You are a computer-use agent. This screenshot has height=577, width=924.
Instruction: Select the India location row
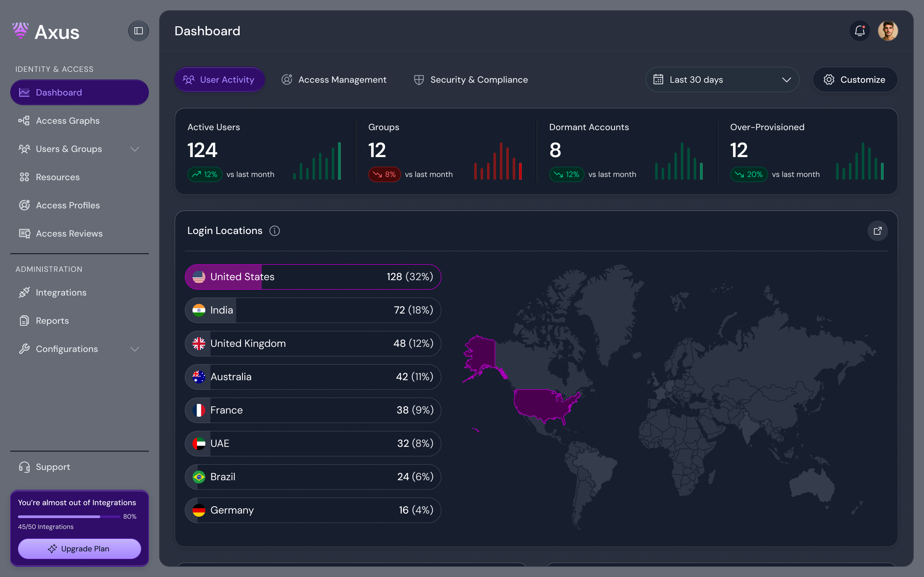(x=313, y=310)
